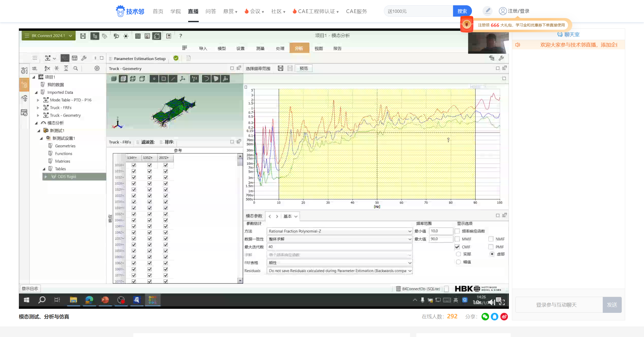Collapse the 新测试1 tree node
The image size is (644, 337).
(39, 131)
